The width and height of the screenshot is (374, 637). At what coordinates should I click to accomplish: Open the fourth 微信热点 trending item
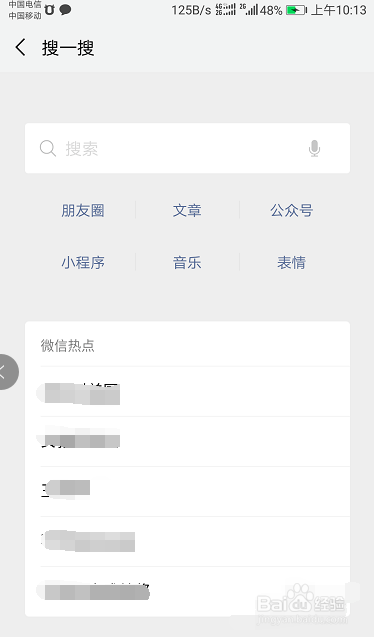[x=195, y=542]
